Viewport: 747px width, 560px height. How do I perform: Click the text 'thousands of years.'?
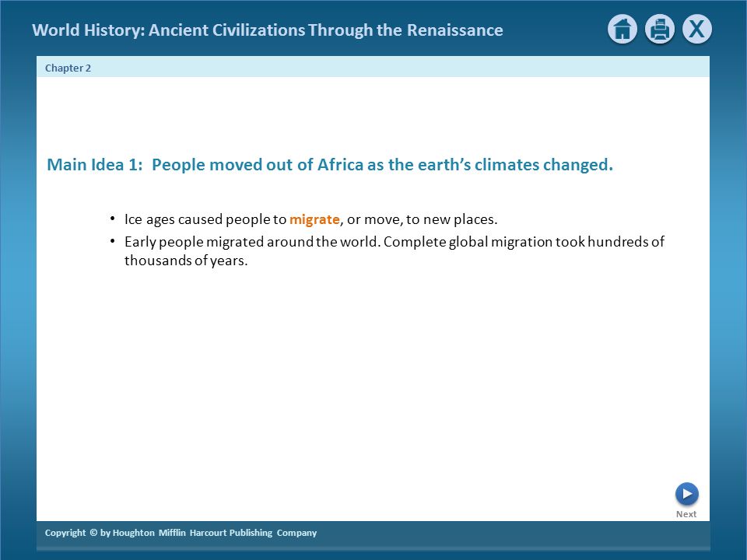pyautogui.click(x=186, y=261)
